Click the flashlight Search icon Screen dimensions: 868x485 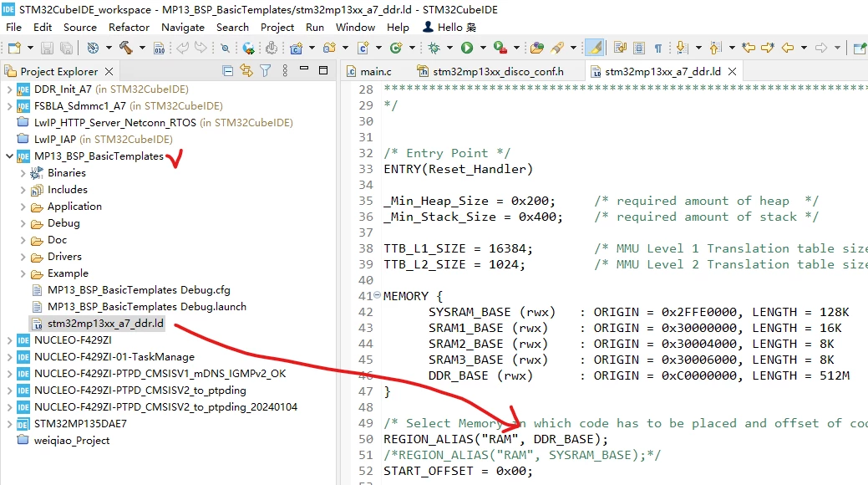tap(557, 48)
